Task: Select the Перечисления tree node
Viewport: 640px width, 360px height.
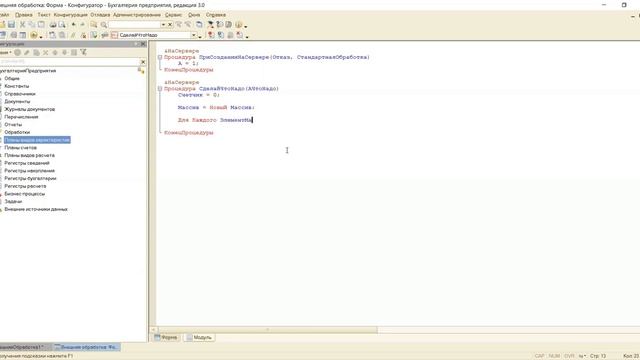Action: 21,117
